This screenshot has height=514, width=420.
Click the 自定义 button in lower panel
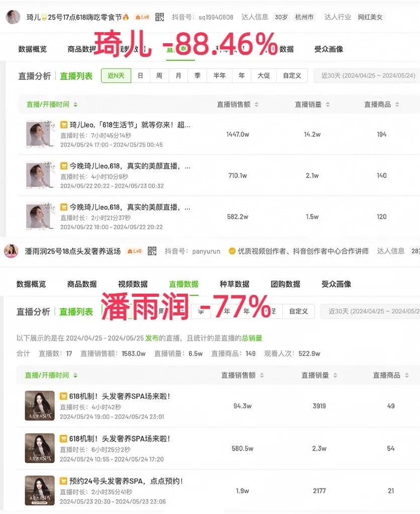coord(298,311)
